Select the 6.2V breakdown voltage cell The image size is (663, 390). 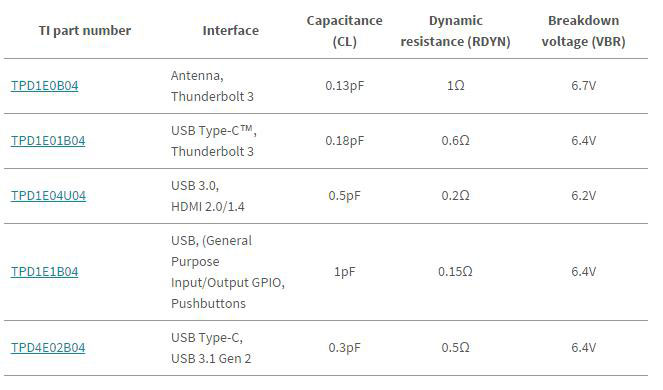(x=583, y=196)
